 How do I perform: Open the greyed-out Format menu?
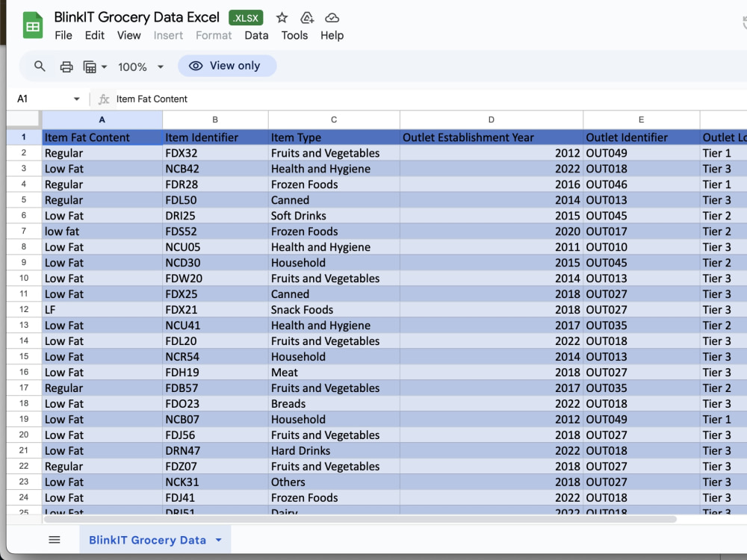[214, 36]
